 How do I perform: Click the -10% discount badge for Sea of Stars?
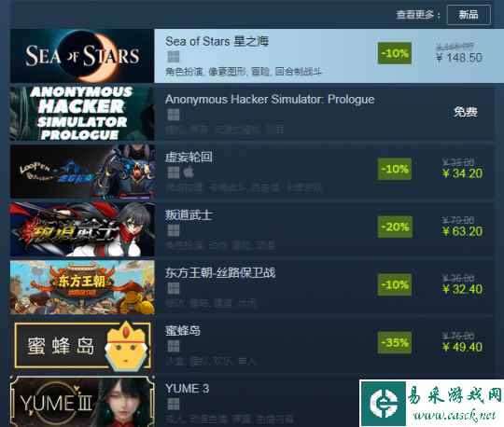point(395,53)
